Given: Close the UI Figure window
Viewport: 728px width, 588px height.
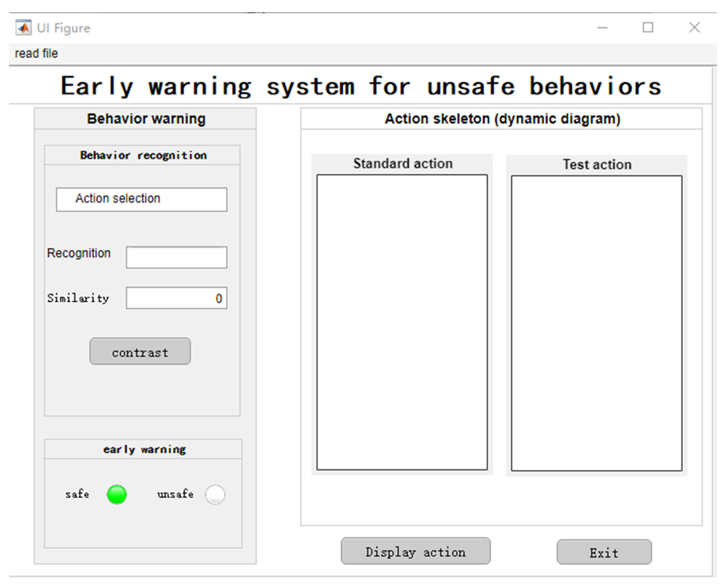Looking at the screenshot, I should 694,28.
